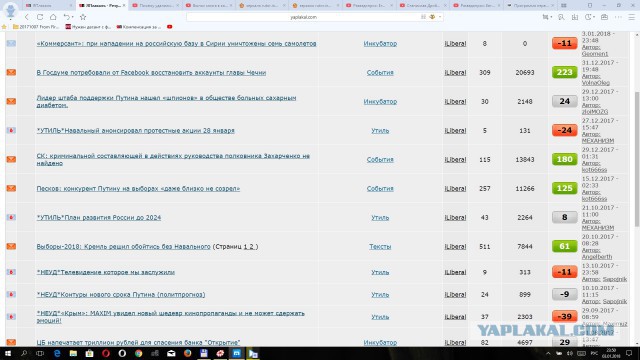This screenshot has width=640, height=360.
Task: Expand the dropdown arrow in the address bar
Action: (x=440, y=17)
